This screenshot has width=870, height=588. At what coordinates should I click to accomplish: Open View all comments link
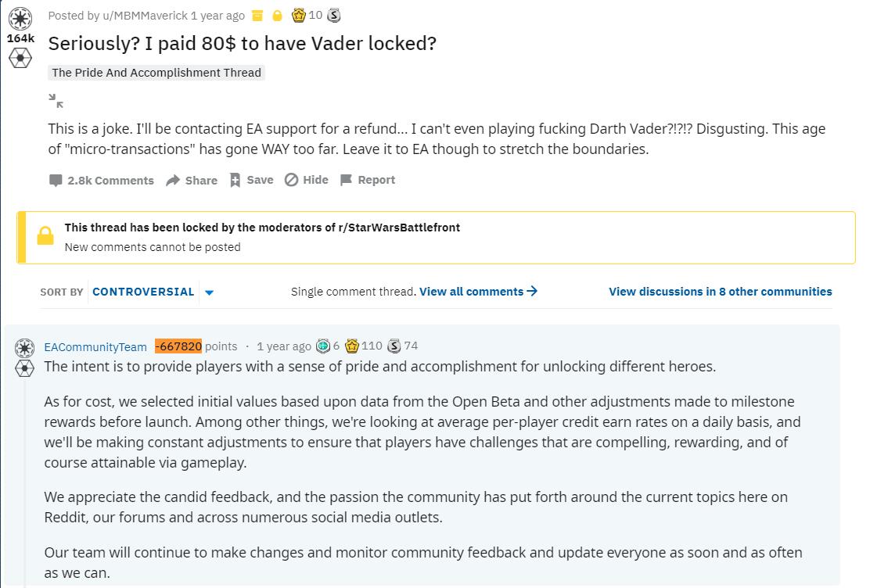coord(478,292)
